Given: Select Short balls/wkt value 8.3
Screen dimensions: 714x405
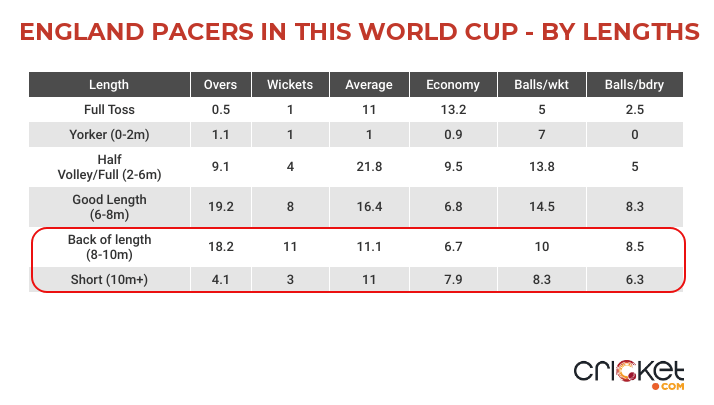Looking at the screenshot, I should (x=542, y=280).
